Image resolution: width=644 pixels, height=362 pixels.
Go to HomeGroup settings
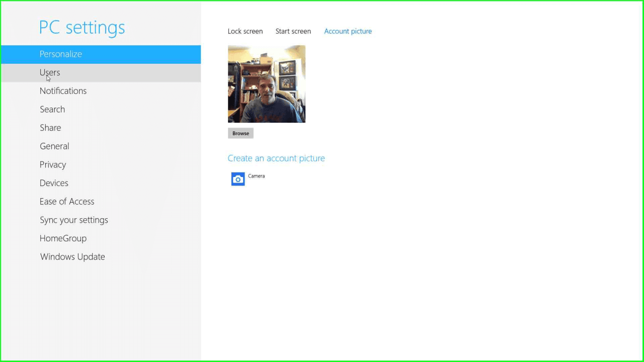tap(63, 238)
